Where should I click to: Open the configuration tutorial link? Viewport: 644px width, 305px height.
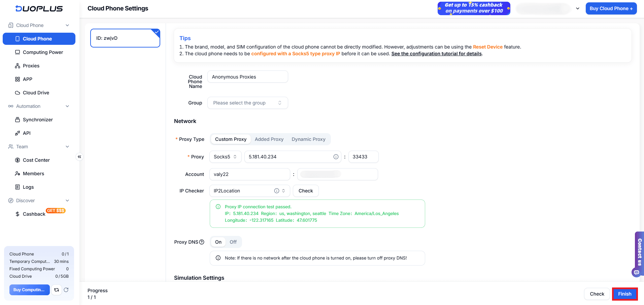[x=436, y=54]
